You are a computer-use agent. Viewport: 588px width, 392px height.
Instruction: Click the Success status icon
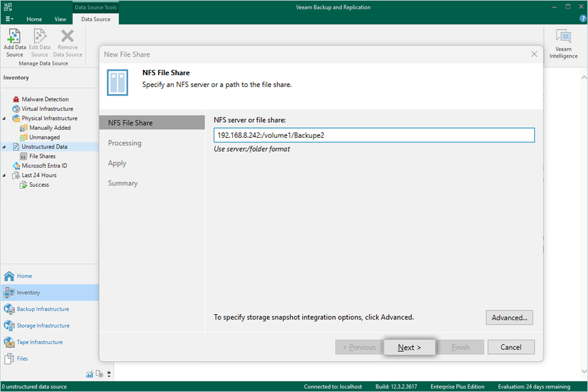coord(24,184)
